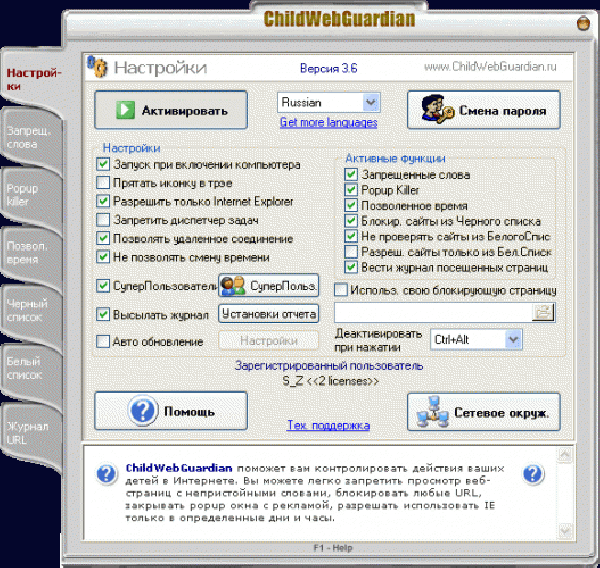Toggle Позволенное время checkbox
The width and height of the screenshot is (600, 568).
[351, 206]
